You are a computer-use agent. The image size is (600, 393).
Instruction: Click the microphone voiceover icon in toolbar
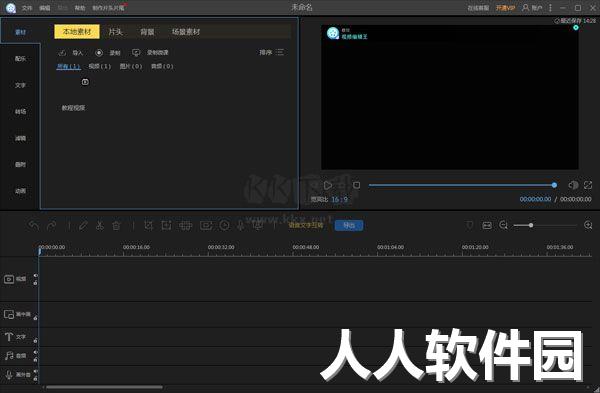[241, 225]
